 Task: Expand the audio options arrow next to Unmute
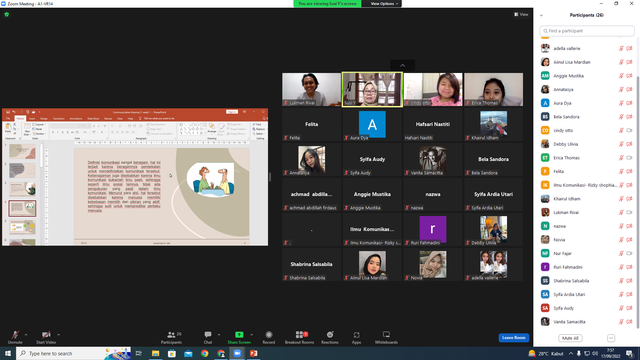pyautogui.click(x=26, y=335)
